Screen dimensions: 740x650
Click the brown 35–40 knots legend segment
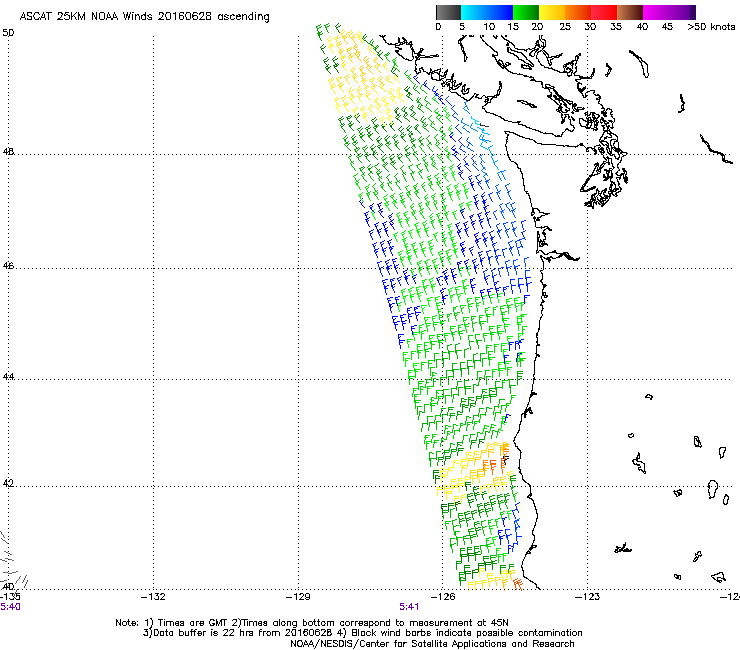click(630, 12)
